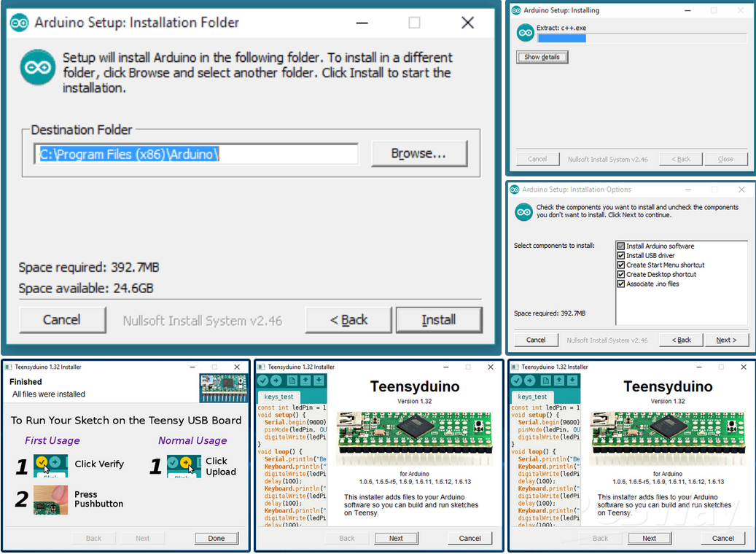Click the Arduino logo beside Extract c++.exe
Viewport: 756px width, 554px height.
click(525, 33)
